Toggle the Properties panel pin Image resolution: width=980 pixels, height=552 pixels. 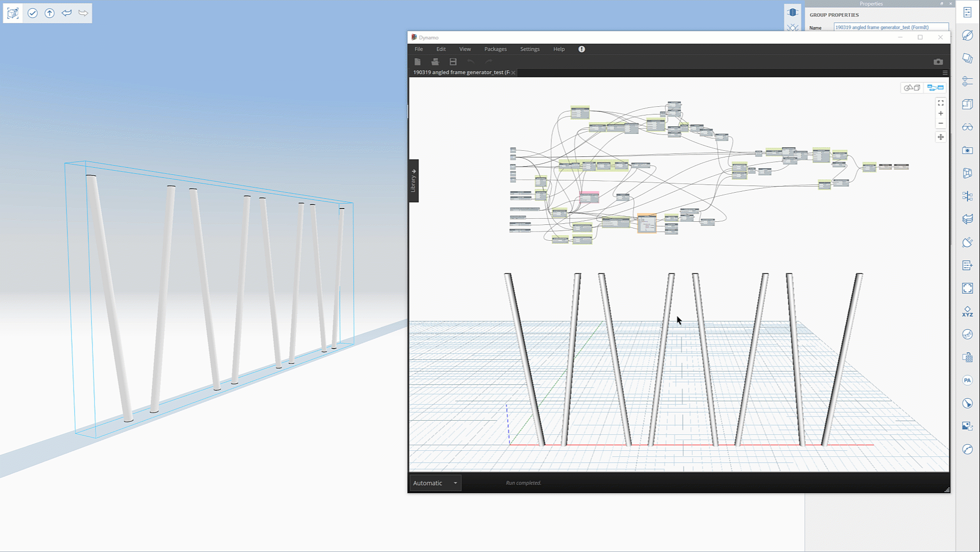(943, 4)
